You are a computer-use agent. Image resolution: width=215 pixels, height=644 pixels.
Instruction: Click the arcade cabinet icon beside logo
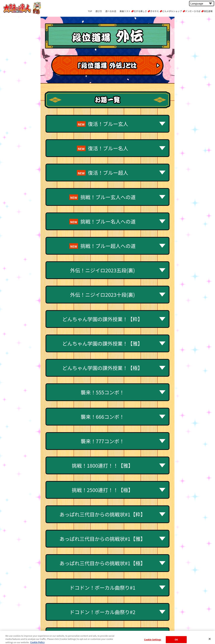pos(37,8)
